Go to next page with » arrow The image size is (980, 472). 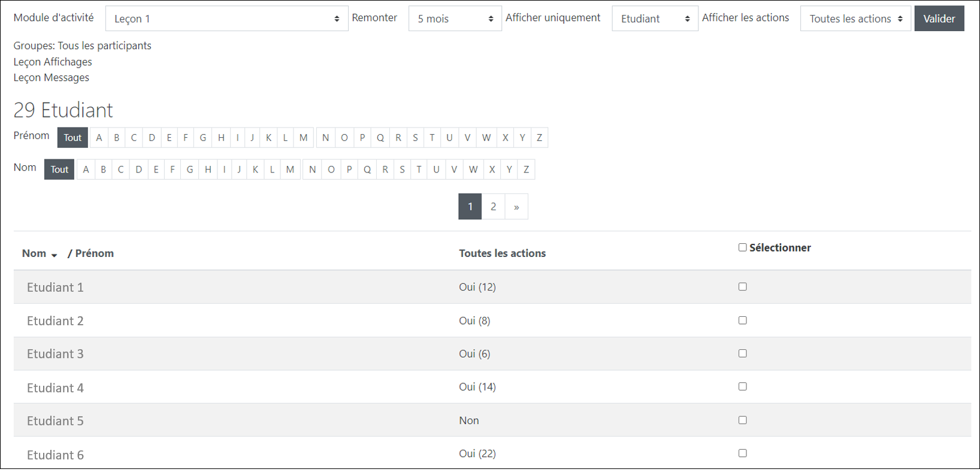516,207
